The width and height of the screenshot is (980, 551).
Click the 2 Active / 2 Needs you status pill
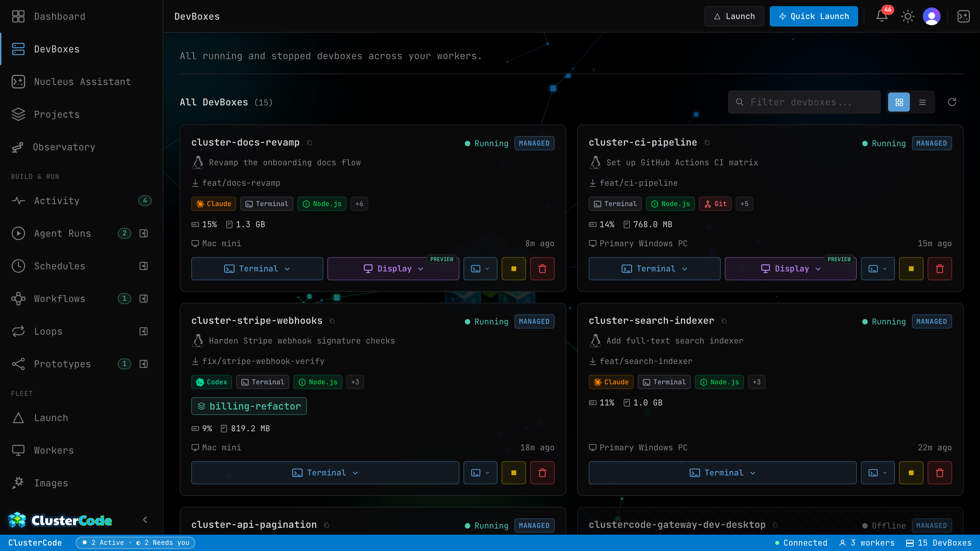[135, 542]
